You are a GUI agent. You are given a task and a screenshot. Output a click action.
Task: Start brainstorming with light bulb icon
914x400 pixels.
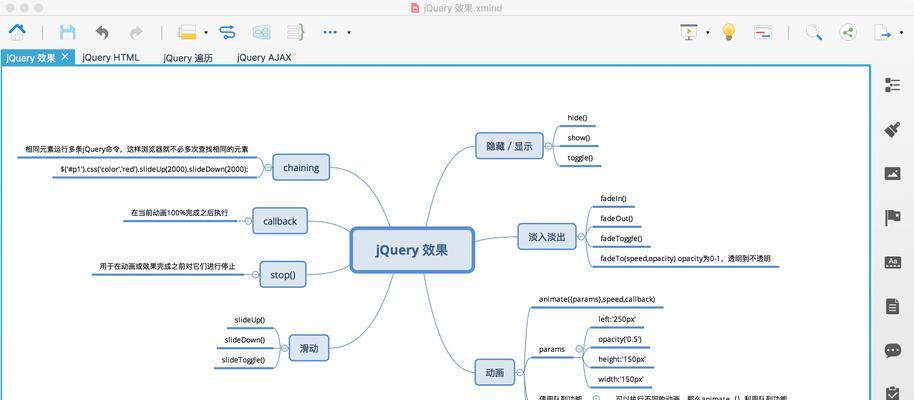(728, 31)
